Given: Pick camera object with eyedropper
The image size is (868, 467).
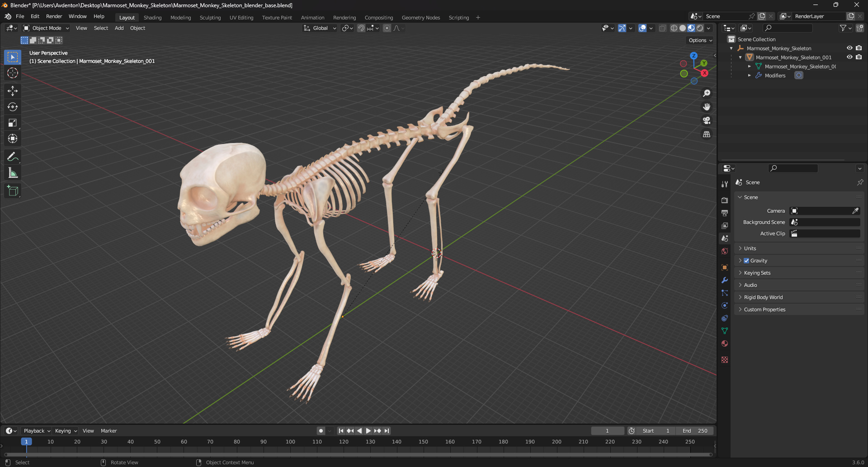Looking at the screenshot, I should point(855,211).
